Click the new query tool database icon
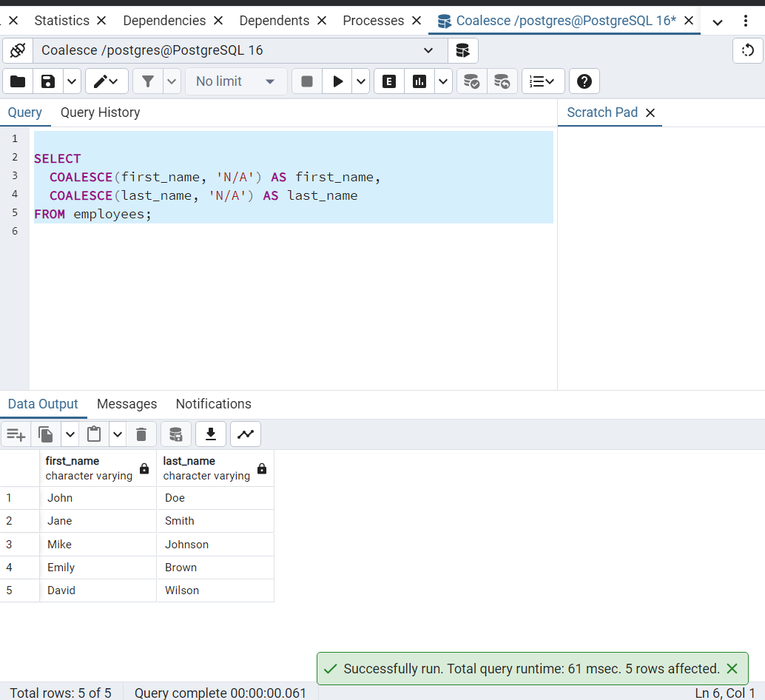This screenshot has width=765, height=700. [x=462, y=50]
